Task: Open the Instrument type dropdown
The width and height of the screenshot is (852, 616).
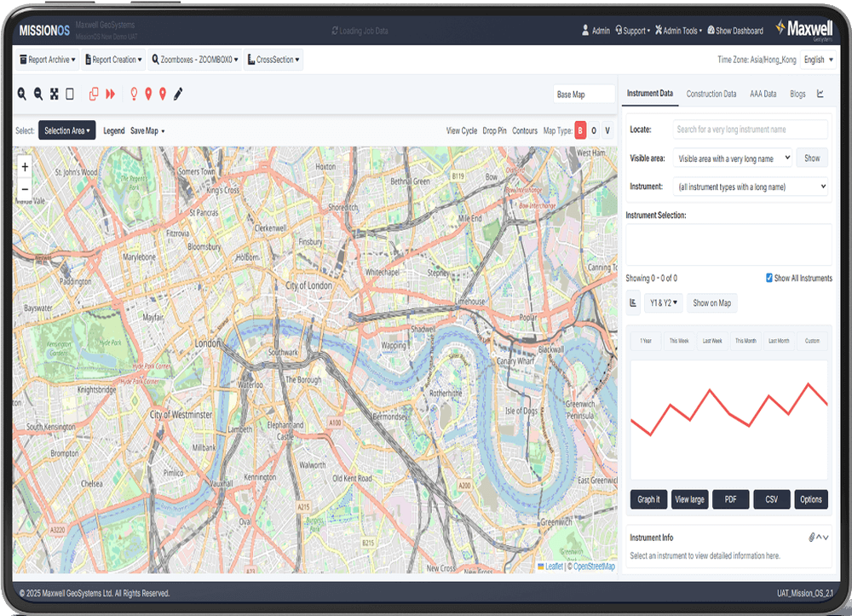Action: pyautogui.click(x=750, y=187)
